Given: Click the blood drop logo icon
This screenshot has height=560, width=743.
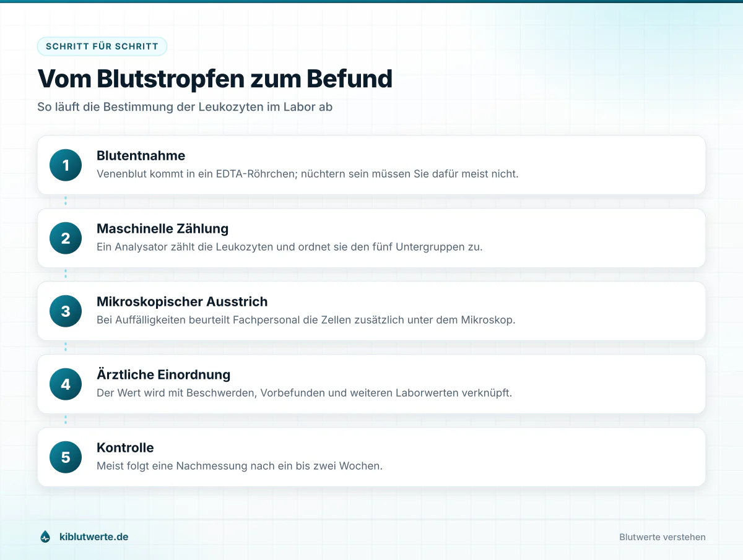Looking at the screenshot, I should coord(45,537).
